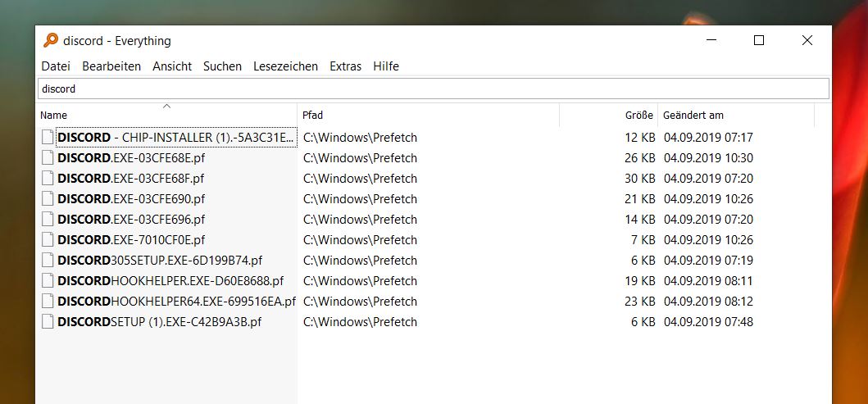Open the Datei menu
868x404 pixels.
click(56, 66)
